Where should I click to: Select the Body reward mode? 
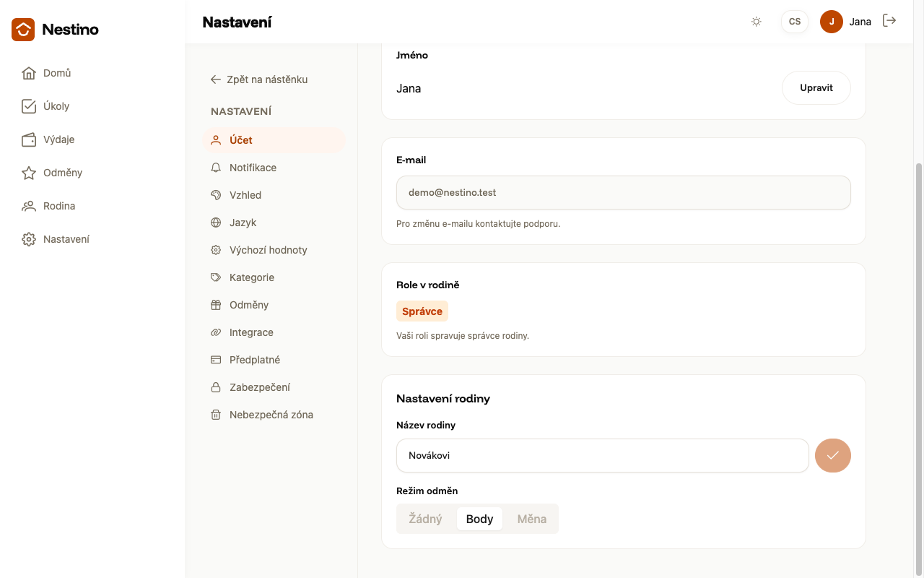coord(479,519)
